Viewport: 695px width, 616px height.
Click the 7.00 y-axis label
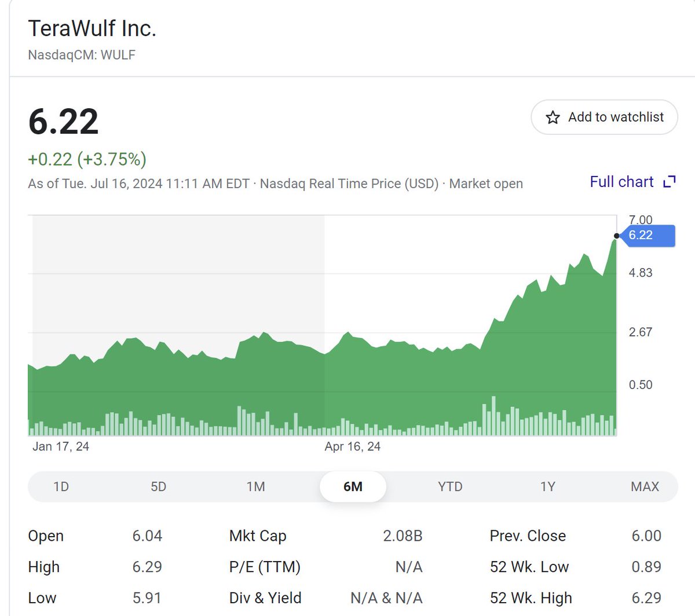(x=641, y=220)
